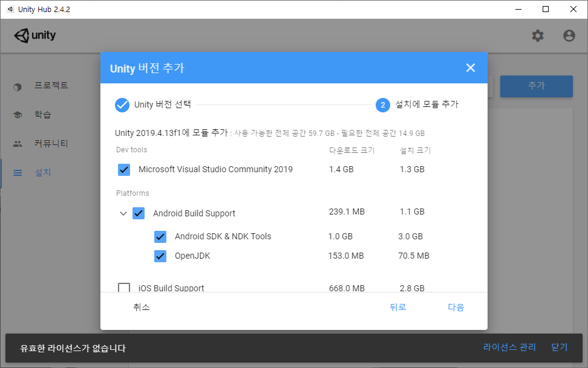The image size is (588, 368).
Task: Open the 라이선스 관리 link
Action: [509, 347]
